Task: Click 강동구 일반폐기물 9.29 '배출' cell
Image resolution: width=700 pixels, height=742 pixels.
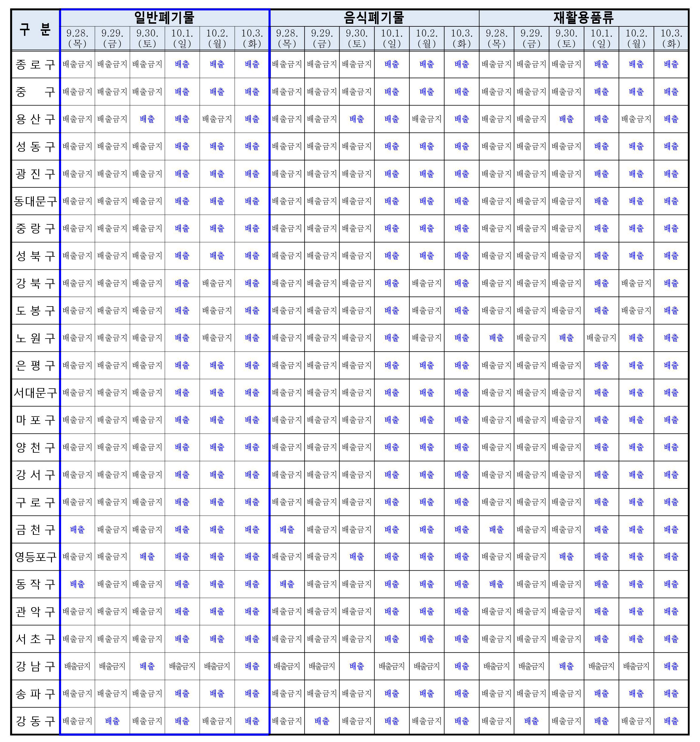Action: coord(112,721)
